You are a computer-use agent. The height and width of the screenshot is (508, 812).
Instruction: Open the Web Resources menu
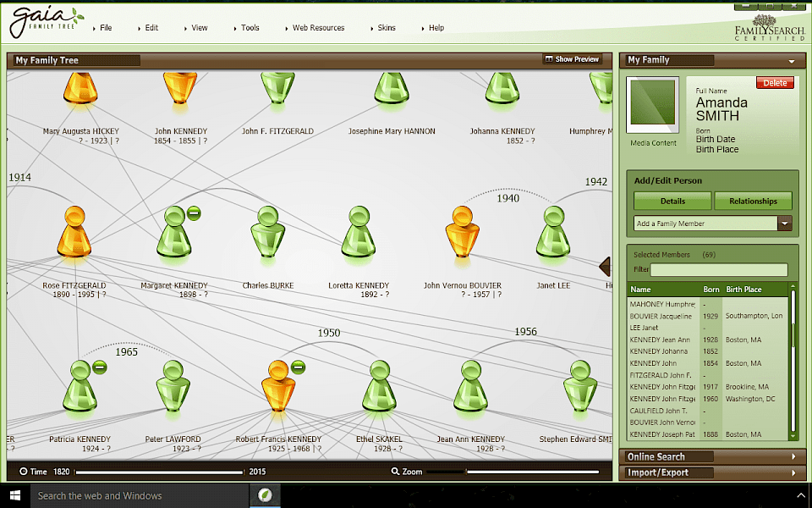(x=318, y=28)
